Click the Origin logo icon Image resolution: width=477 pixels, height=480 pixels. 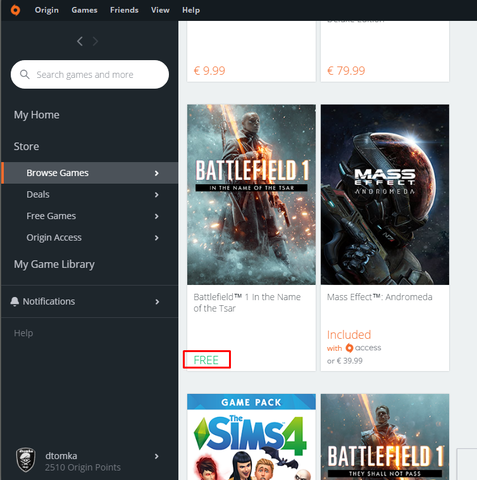pyautogui.click(x=15, y=10)
